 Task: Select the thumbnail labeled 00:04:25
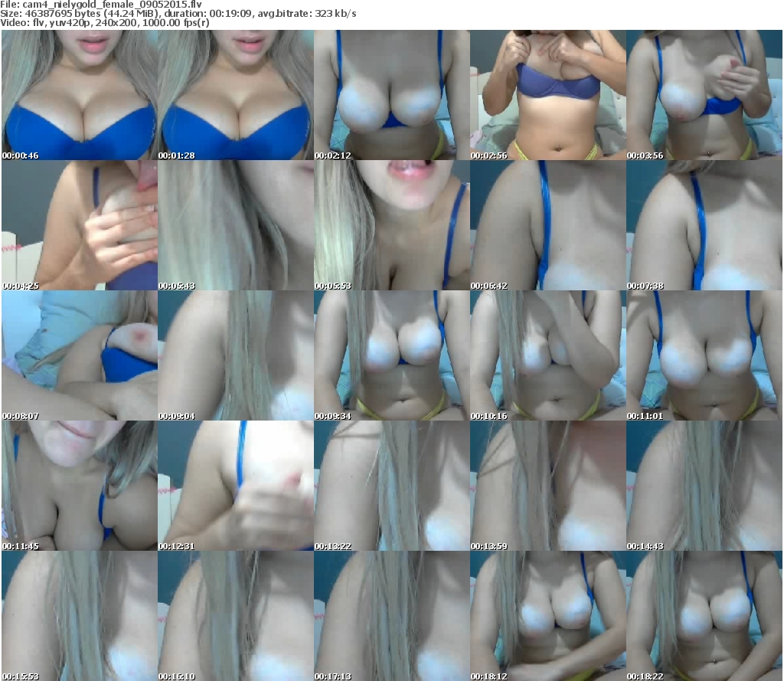pyautogui.click(x=79, y=225)
